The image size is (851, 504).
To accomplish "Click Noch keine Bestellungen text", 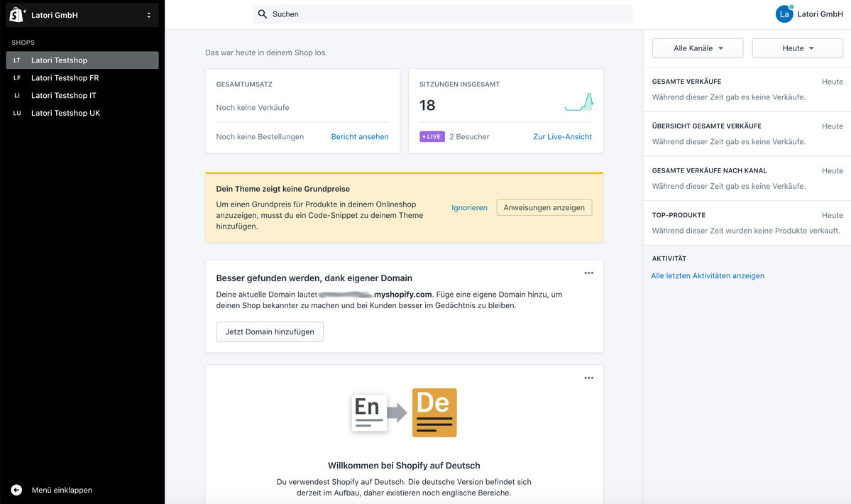I will 260,137.
